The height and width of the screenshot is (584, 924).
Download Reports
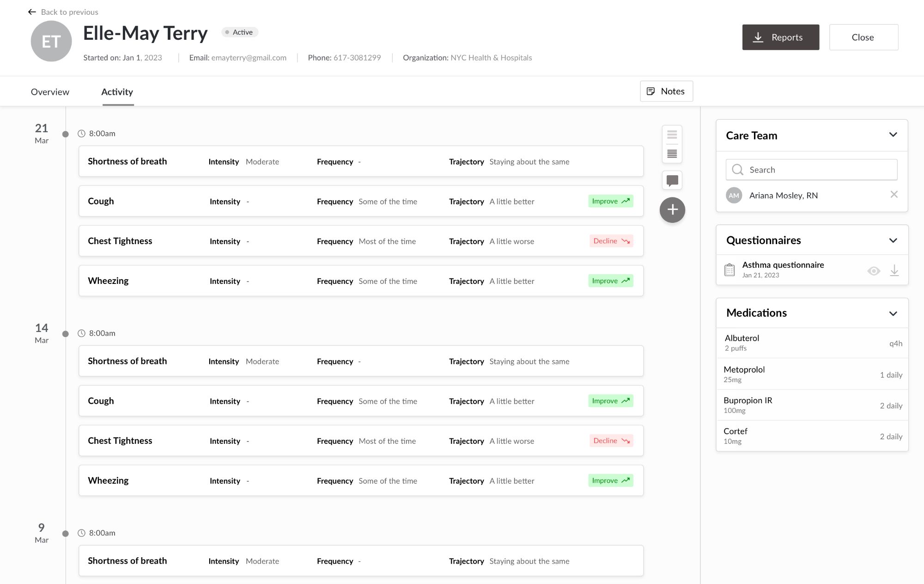(x=780, y=37)
